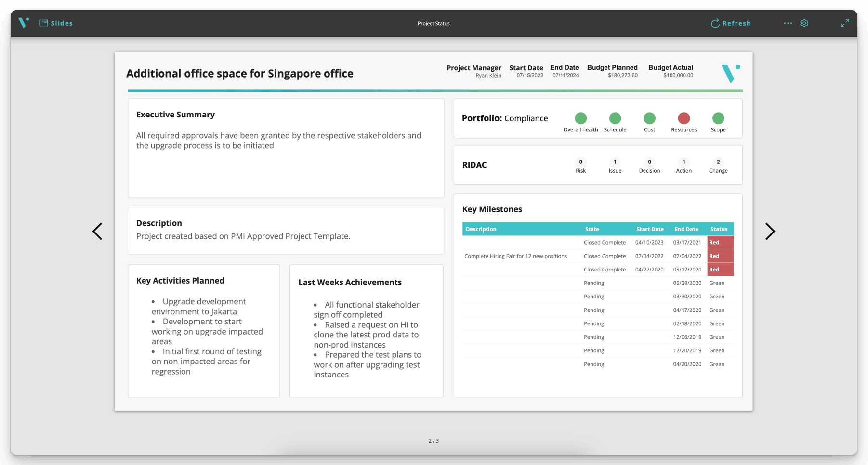Click the Decision count badge
Viewport: 868px width, 465px height.
(649, 162)
